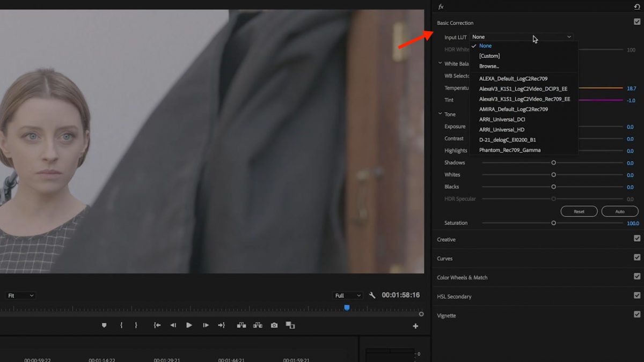This screenshot has height=362, width=644.
Task: Click the Export Frame camera icon
Action: point(274,325)
